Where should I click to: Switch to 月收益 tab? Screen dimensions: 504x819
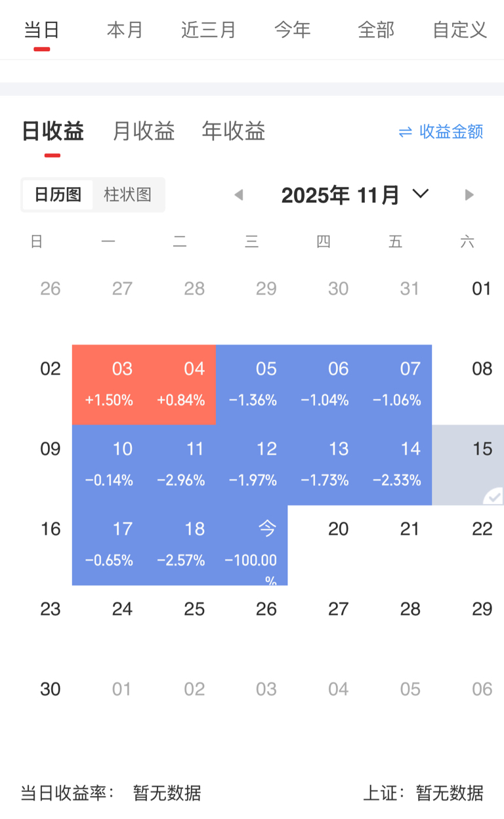(144, 132)
